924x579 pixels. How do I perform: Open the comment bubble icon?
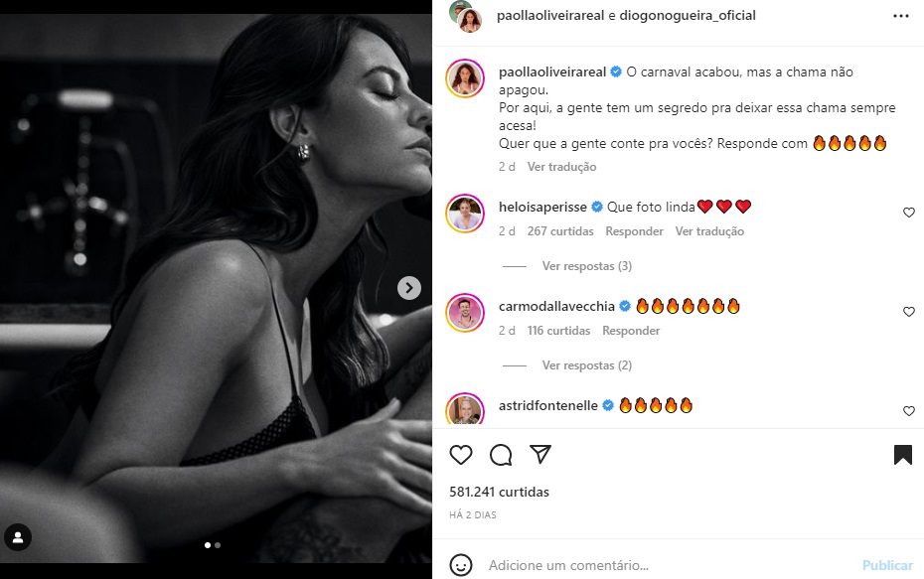pyautogui.click(x=501, y=455)
